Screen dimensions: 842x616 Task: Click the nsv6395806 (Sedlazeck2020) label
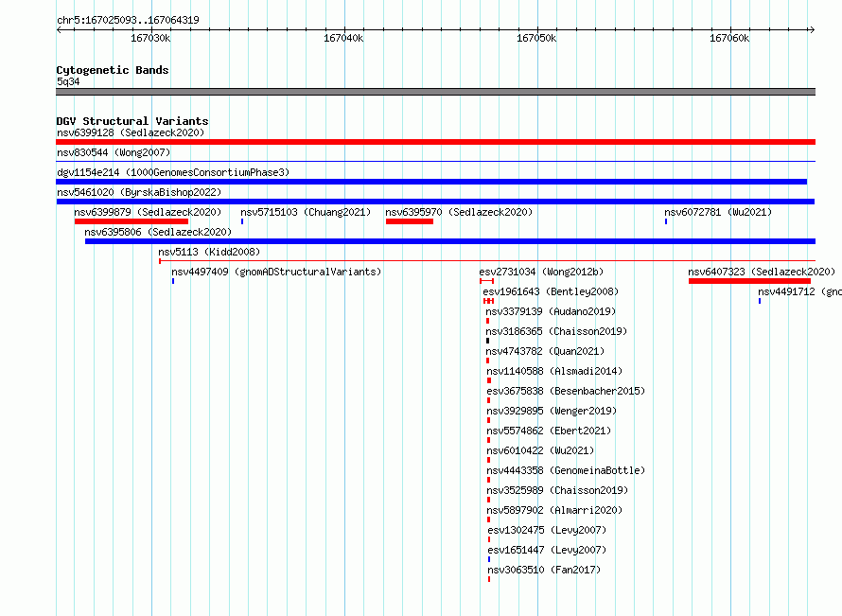tap(158, 232)
